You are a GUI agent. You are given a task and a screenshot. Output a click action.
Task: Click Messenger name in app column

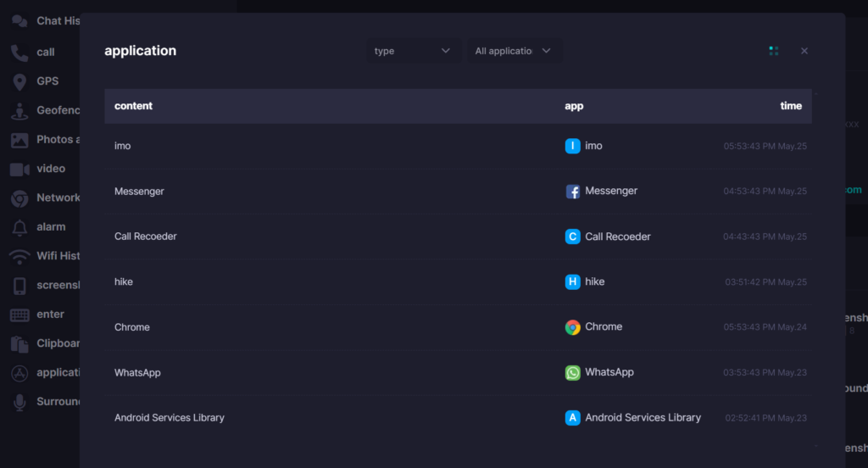click(x=611, y=191)
